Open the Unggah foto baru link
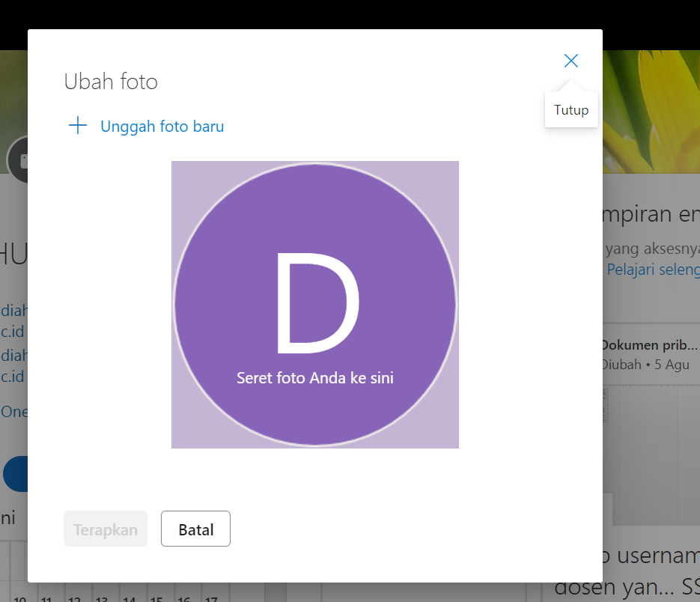This screenshot has height=602, width=700. pyautogui.click(x=162, y=127)
